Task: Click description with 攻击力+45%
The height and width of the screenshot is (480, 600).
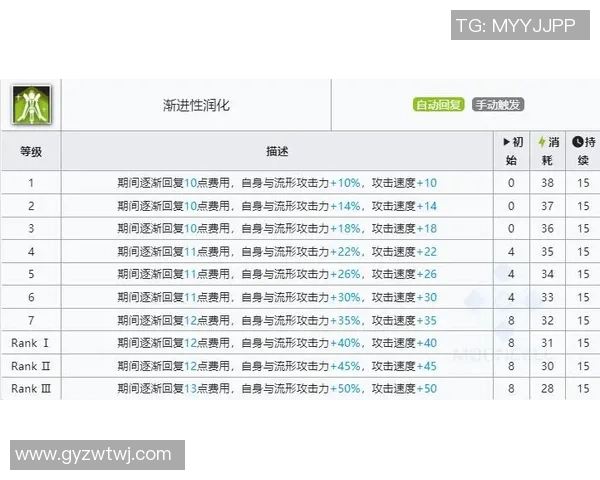Action: tap(277, 366)
